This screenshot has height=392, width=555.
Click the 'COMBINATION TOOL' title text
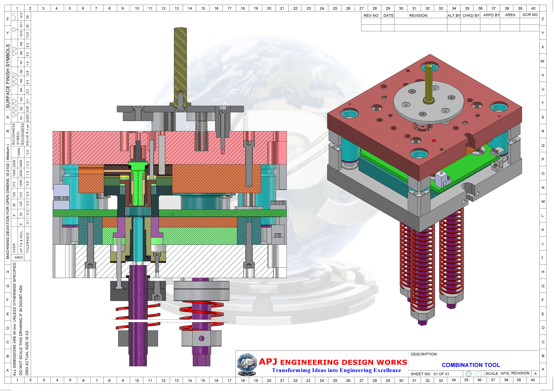[x=471, y=365]
